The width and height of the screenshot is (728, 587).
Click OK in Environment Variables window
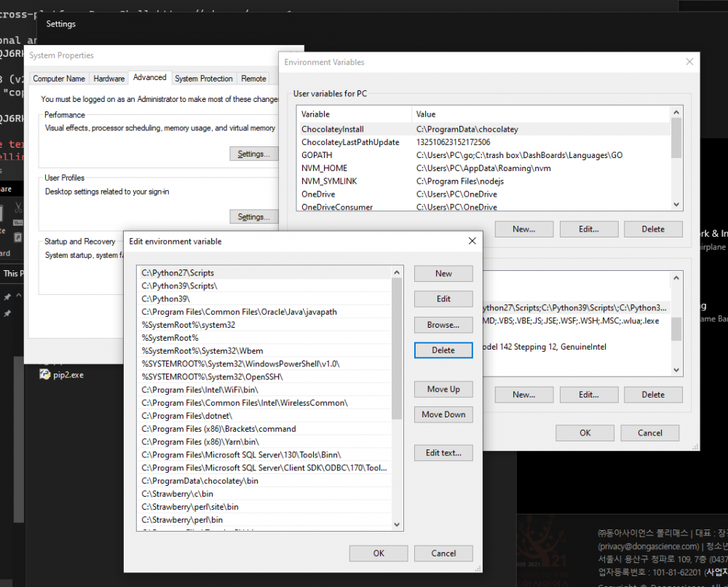click(585, 433)
